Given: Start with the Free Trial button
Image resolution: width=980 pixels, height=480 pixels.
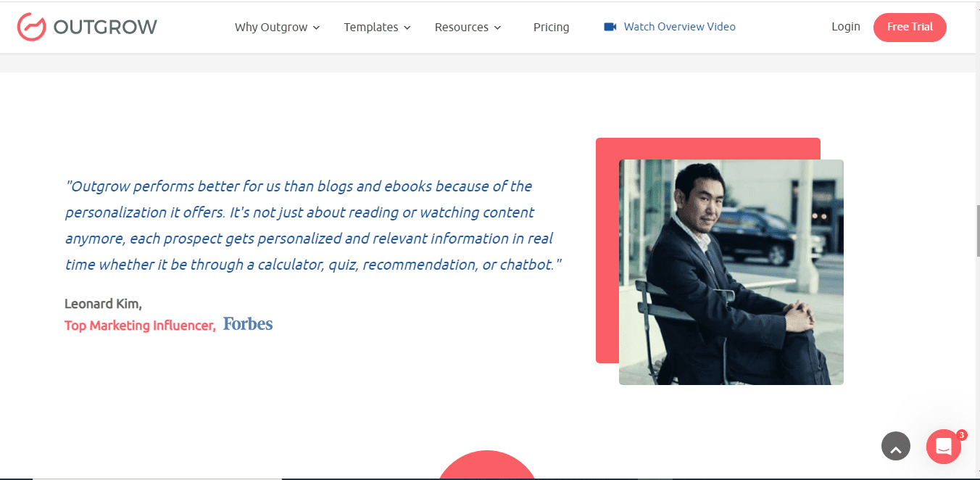Looking at the screenshot, I should 910,27.
